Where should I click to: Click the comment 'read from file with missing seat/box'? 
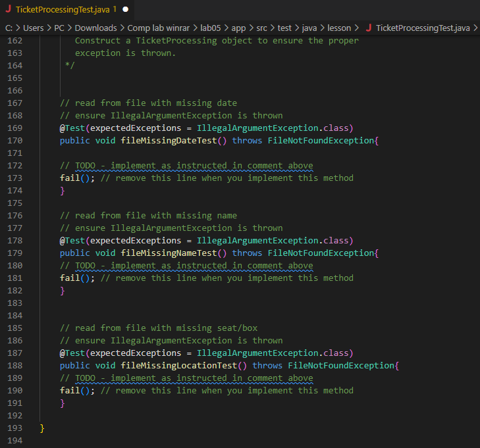pos(159,328)
